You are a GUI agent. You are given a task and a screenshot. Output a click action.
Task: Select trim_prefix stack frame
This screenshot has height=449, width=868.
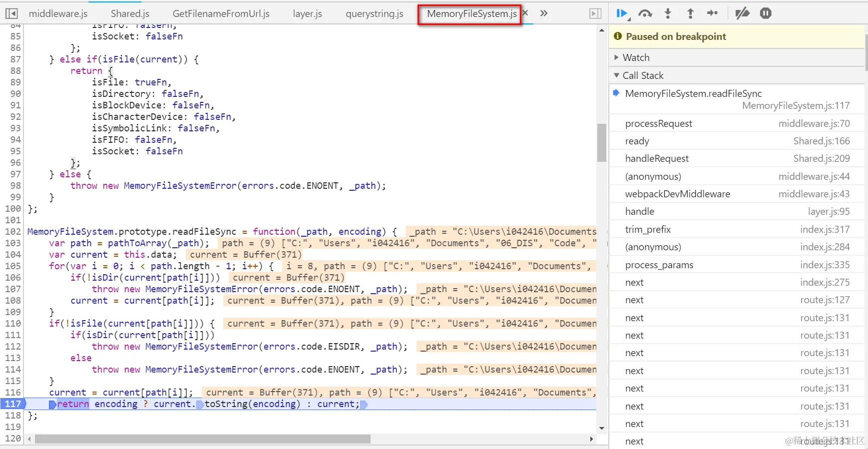tap(737, 229)
